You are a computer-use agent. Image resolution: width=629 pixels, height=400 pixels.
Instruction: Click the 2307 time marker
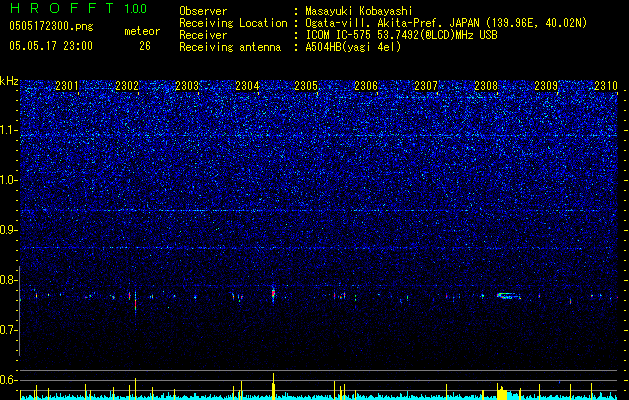(426, 85)
